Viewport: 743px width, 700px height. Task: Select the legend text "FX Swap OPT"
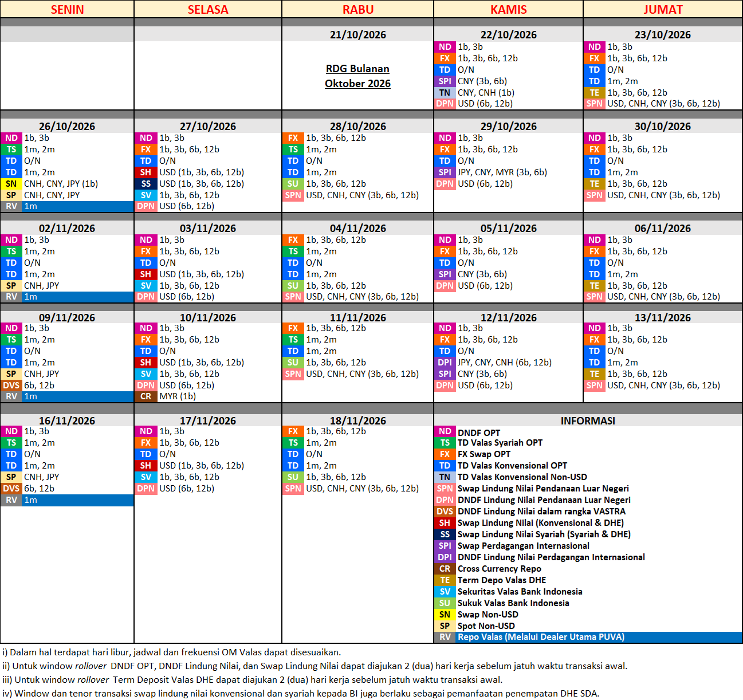click(x=484, y=454)
